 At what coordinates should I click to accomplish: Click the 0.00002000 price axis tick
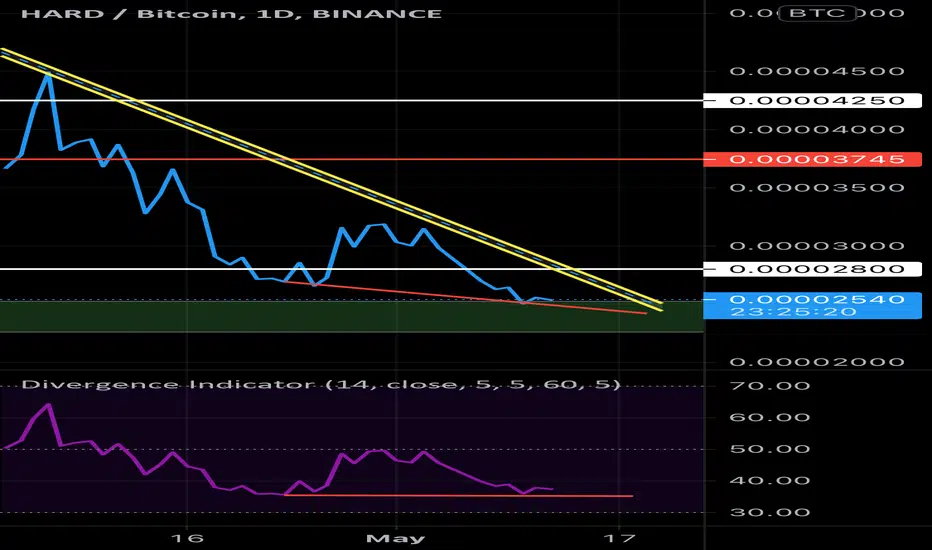(817, 362)
